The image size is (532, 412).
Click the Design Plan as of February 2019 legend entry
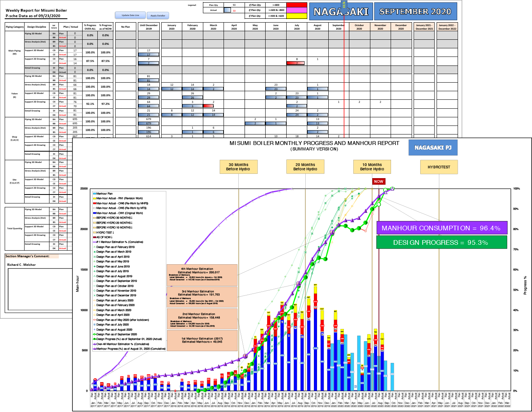(114, 247)
